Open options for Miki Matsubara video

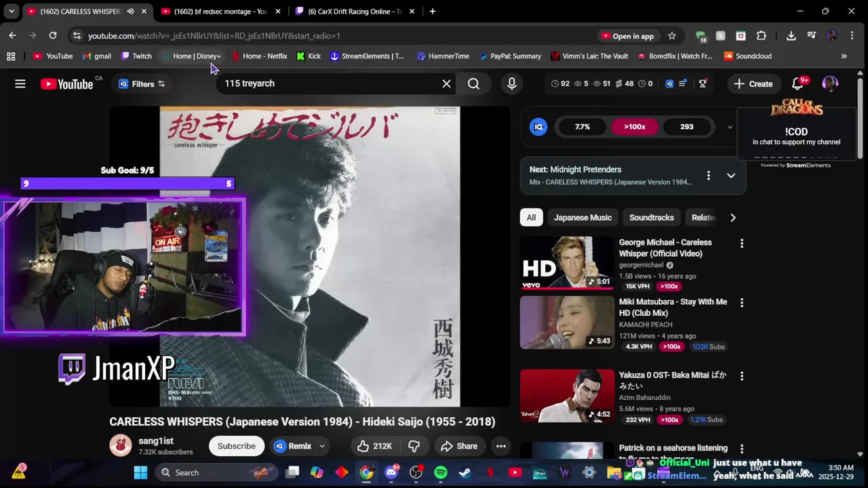coord(741,303)
